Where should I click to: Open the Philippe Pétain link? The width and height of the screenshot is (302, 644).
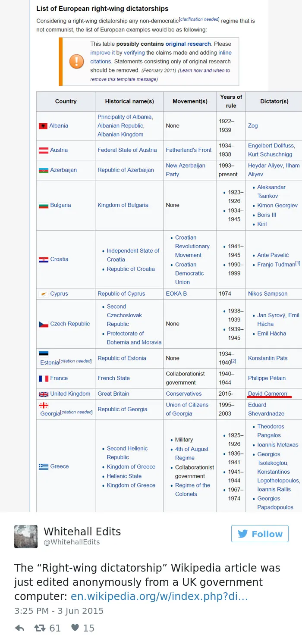click(267, 378)
